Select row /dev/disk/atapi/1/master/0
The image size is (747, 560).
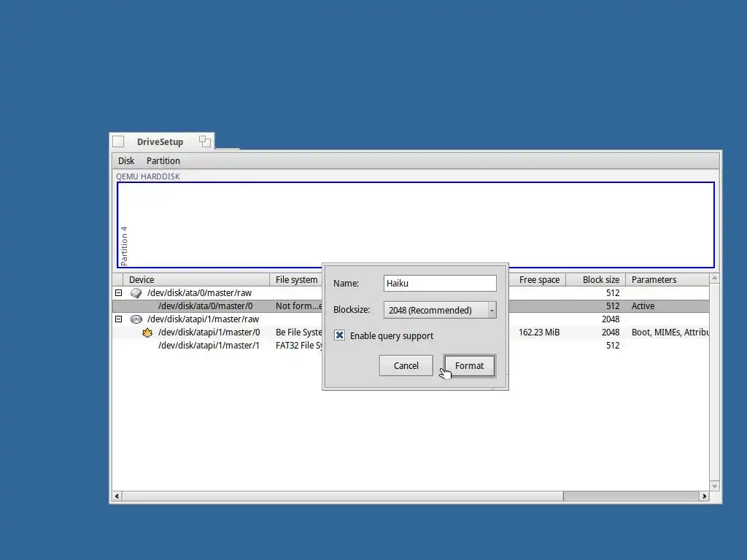[411, 332]
